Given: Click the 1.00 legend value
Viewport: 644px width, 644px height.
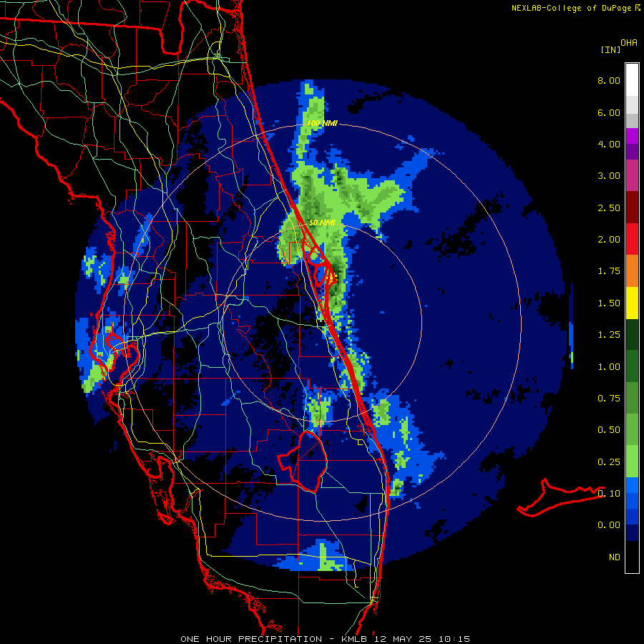Looking at the screenshot, I should 609,367.
